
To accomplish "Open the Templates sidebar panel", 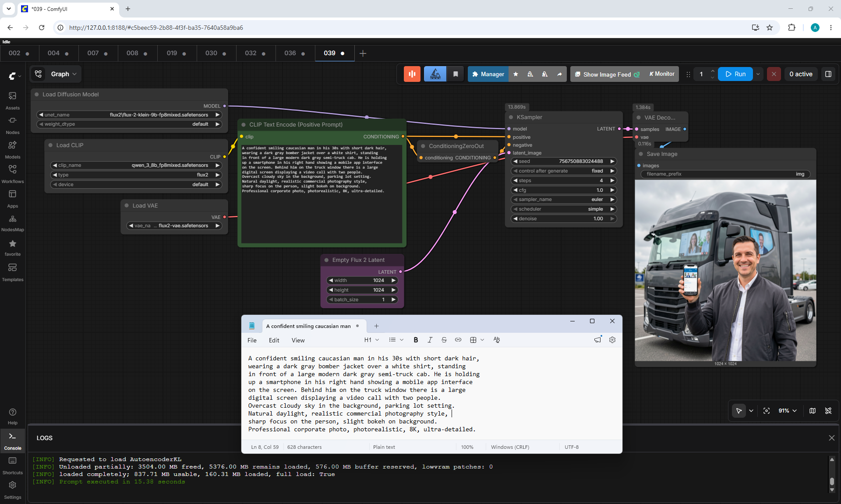I will click(x=13, y=272).
